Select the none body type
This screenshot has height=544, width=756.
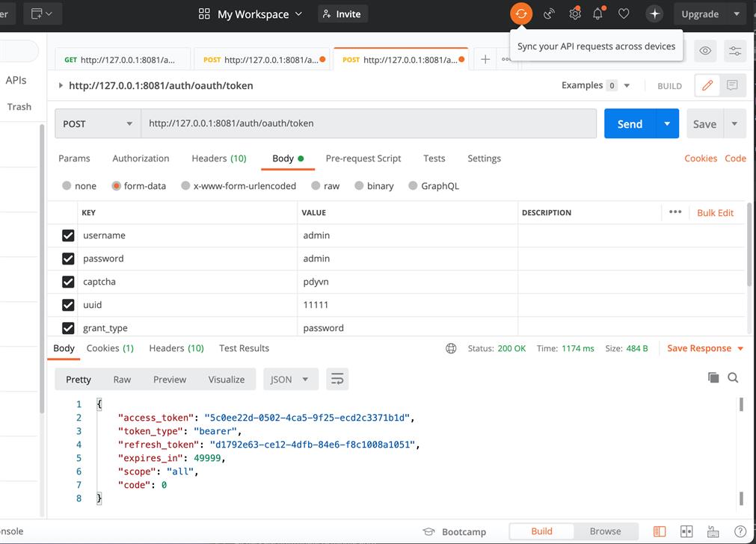pos(67,186)
